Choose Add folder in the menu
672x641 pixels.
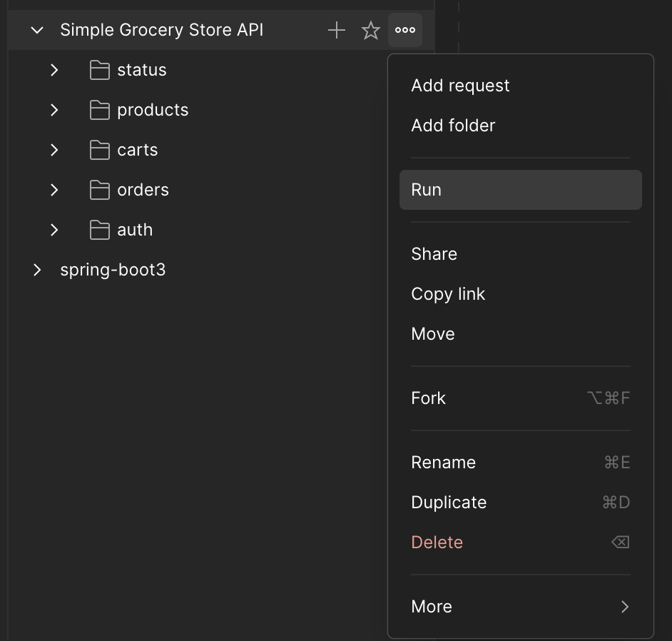[520, 126]
